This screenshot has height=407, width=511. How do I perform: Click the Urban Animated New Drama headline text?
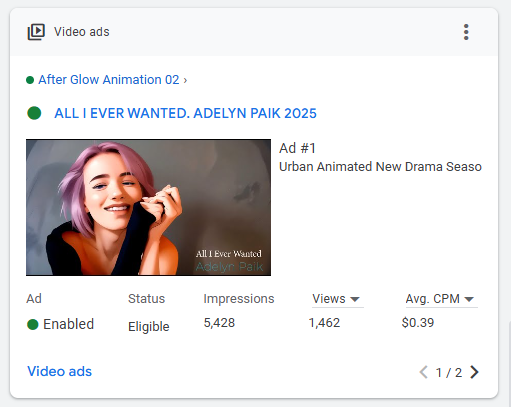tap(380, 166)
